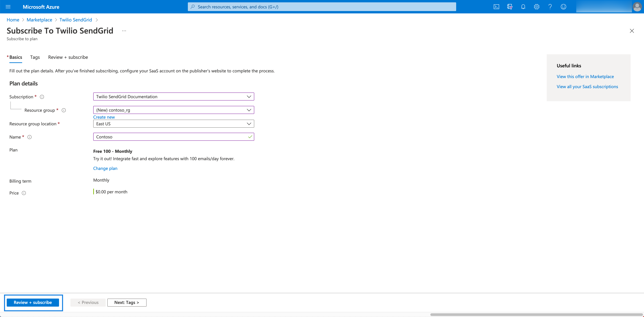Viewport: 644px width, 317px height.
Task: Send feedback via the smiley icon
Action: point(563,7)
